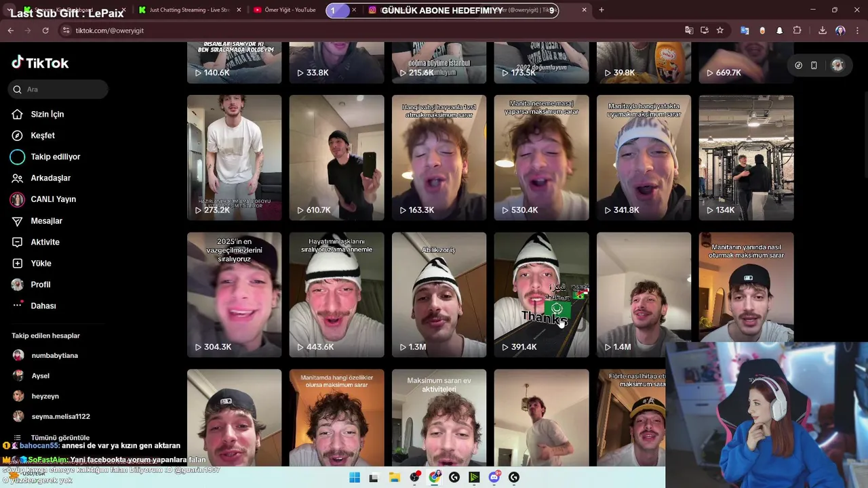Open video with 443.6K views
The image size is (868, 488).
coord(336,295)
